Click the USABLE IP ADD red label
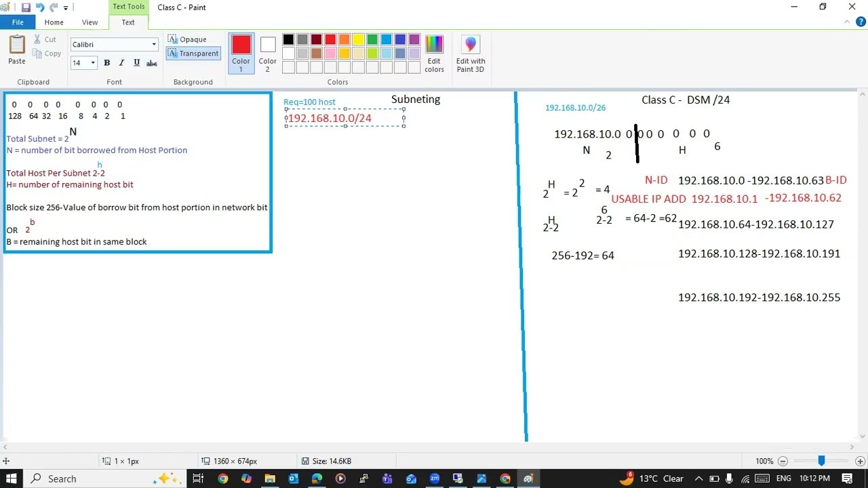The height and width of the screenshot is (488, 868). pyautogui.click(x=649, y=199)
